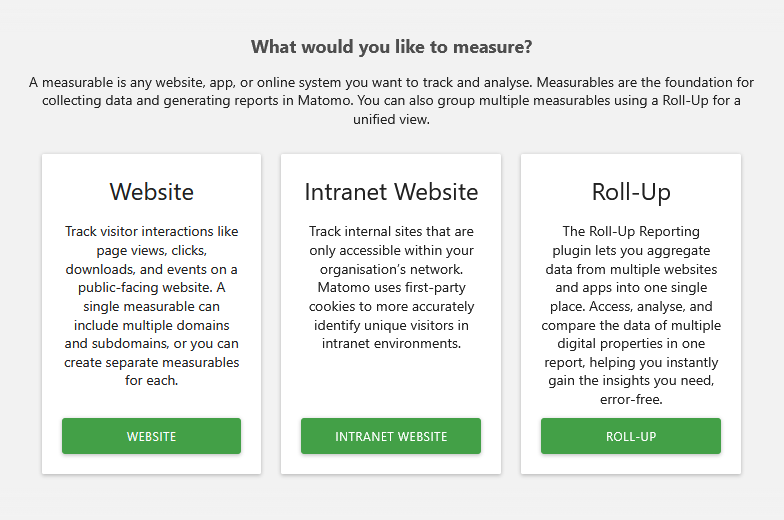784x520 pixels.
Task: Choose the green ROLL-UP button
Action: coord(630,436)
